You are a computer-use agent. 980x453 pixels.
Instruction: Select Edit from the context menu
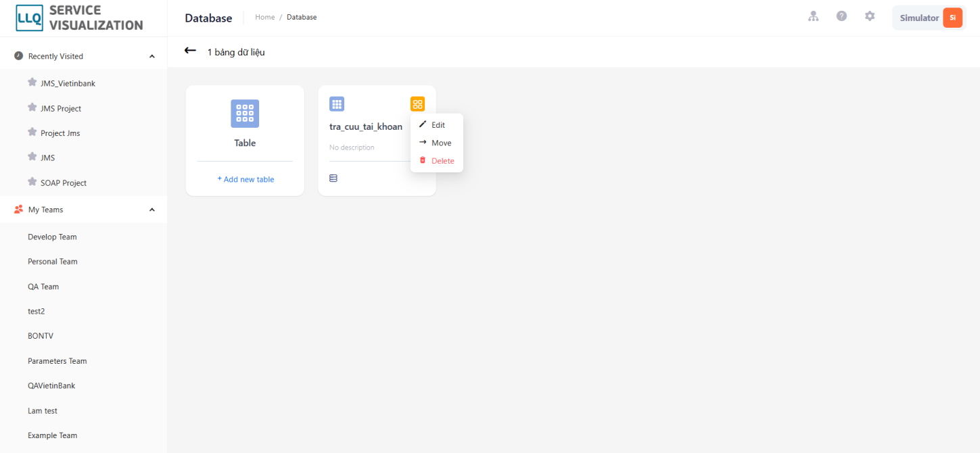436,124
